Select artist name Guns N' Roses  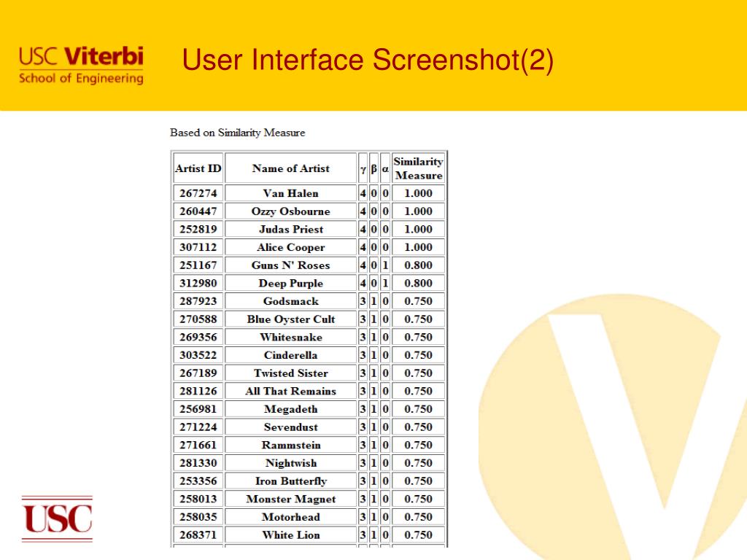290,265
